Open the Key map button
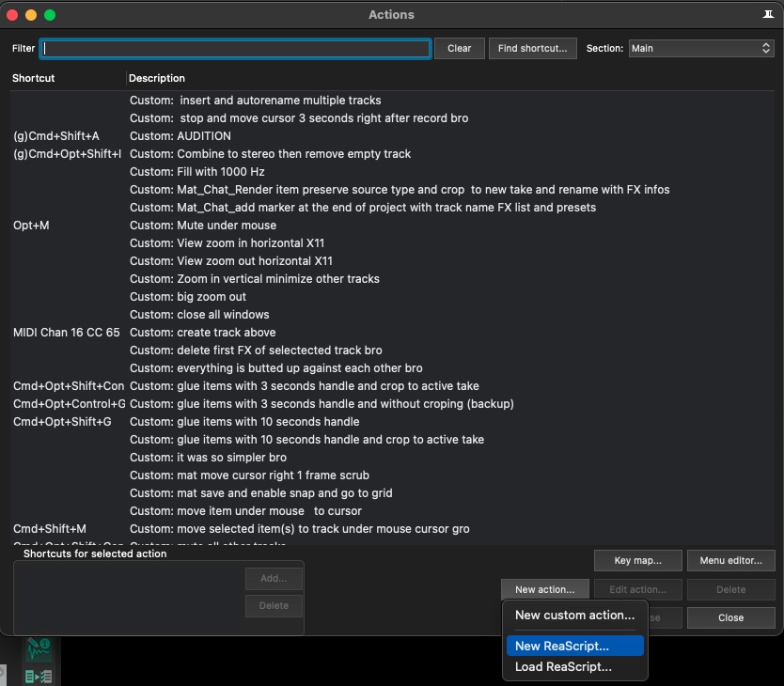784x686 pixels. (637, 560)
